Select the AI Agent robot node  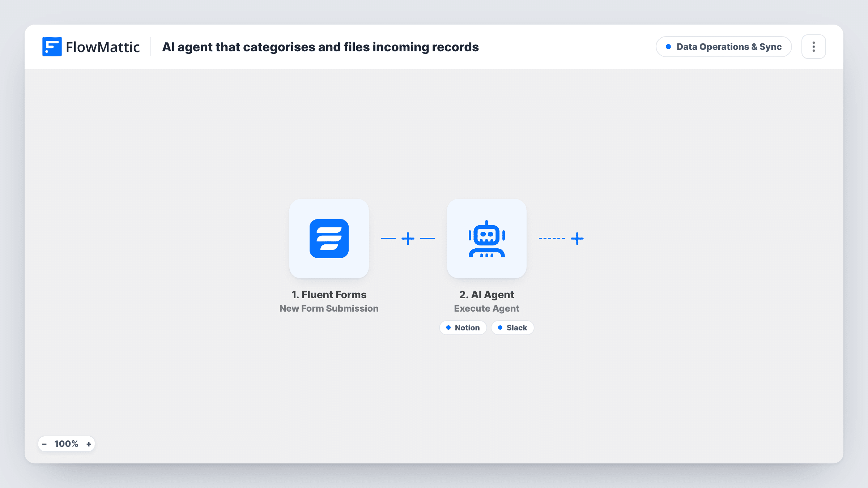coord(486,239)
